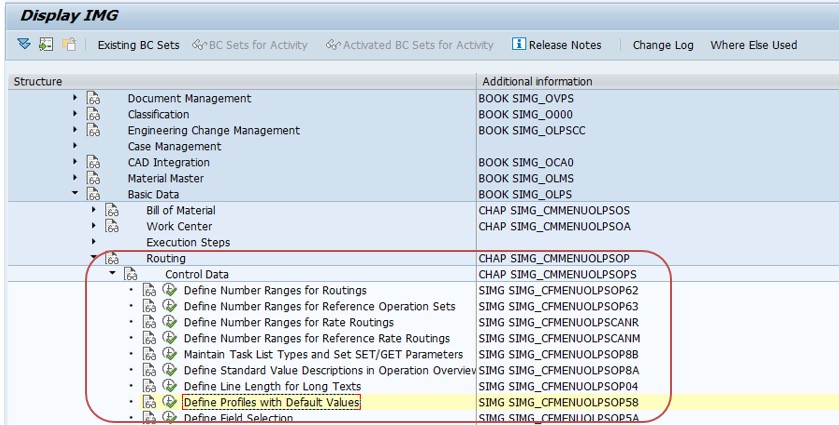The width and height of the screenshot is (839, 426).
Task: Expand the Execution Steps node
Action: [x=94, y=242]
